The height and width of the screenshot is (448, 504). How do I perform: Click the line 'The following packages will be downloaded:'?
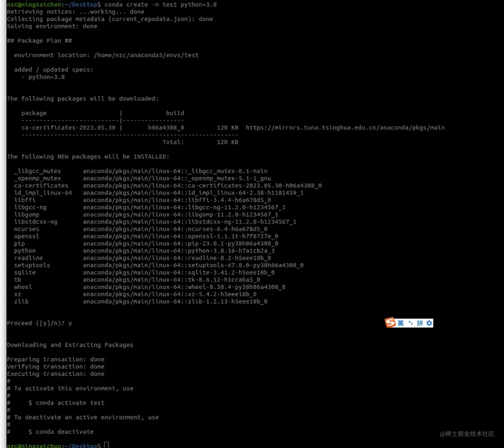[83, 98]
